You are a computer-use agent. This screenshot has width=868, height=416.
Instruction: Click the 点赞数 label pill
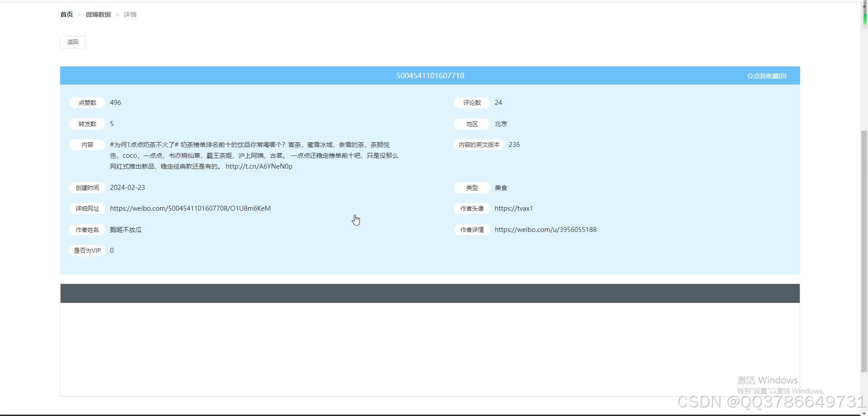coord(87,103)
